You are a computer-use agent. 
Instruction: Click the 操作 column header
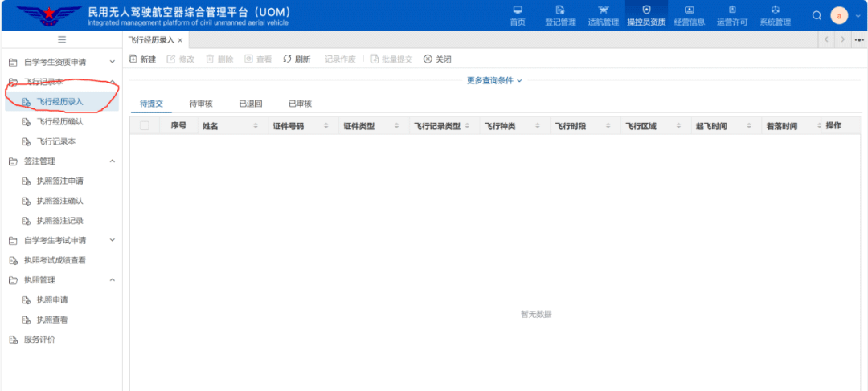pyautogui.click(x=833, y=125)
